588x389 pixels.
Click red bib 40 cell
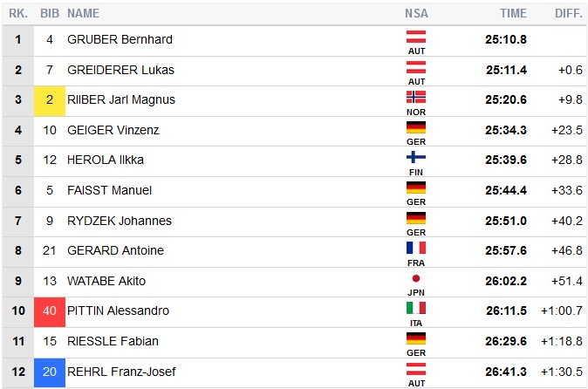tap(50, 311)
